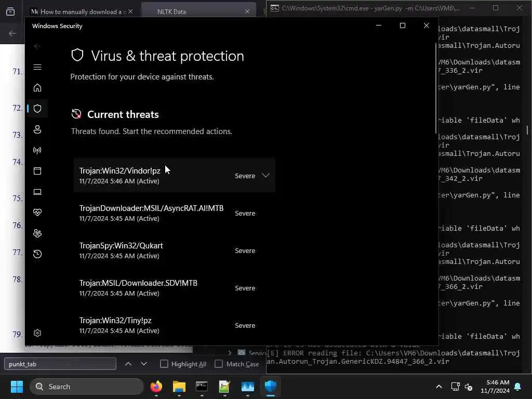This screenshot has height=399, width=532.
Task: Open Home in Windows Security sidebar
Action: coord(37,88)
